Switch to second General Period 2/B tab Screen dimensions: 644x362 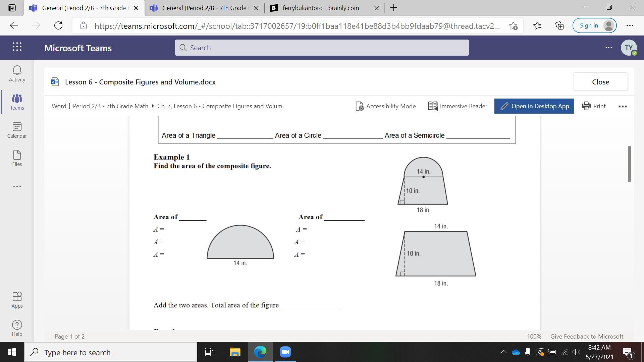click(204, 8)
